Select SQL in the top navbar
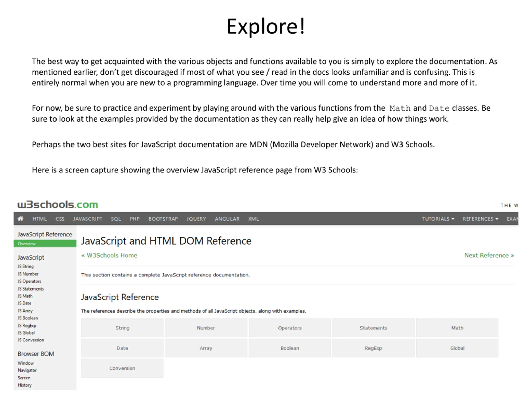This screenshot has width=532, height=399. [x=116, y=219]
